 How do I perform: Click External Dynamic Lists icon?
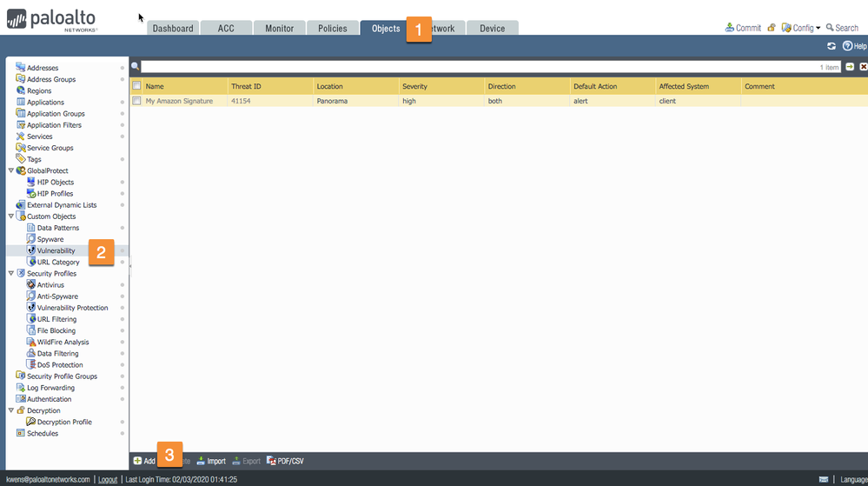(21, 204)
